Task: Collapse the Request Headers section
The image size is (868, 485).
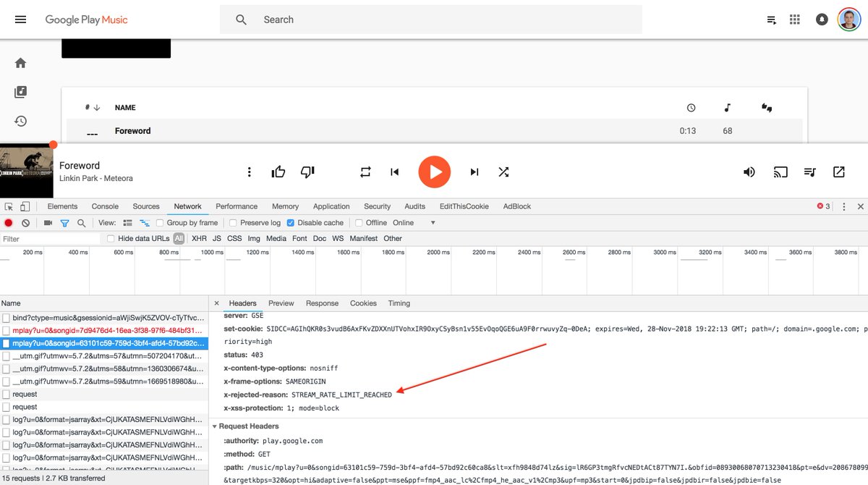Action: click(x=215, y=426)
